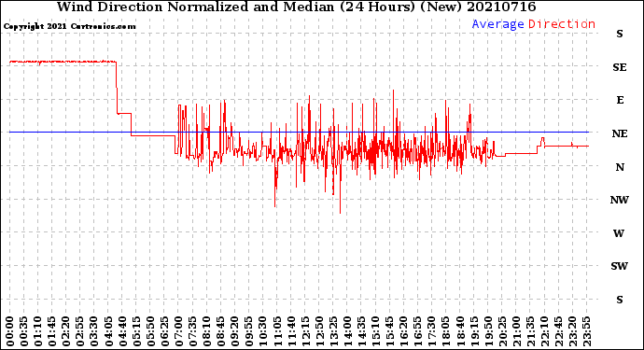This screenshot has width=644, height=350.
Task: Click the 09:55 time axis label
Action: click(x=249, y=331)
